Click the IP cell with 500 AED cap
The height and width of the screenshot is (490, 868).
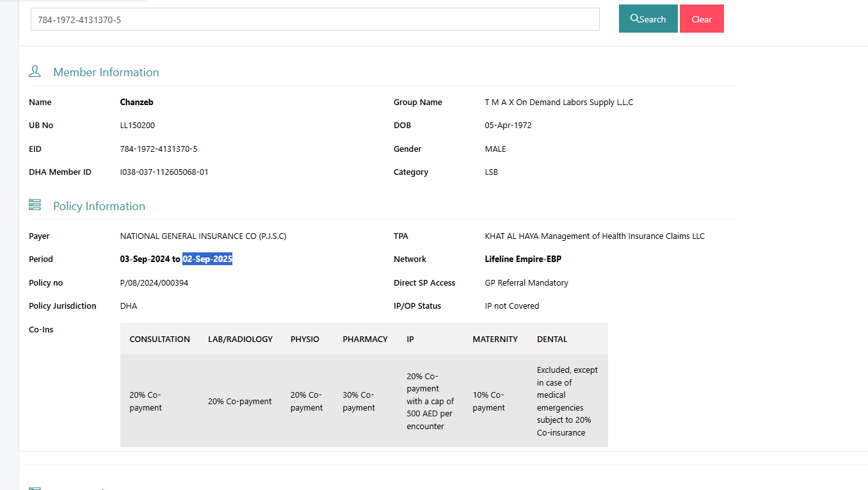[430, 401]
